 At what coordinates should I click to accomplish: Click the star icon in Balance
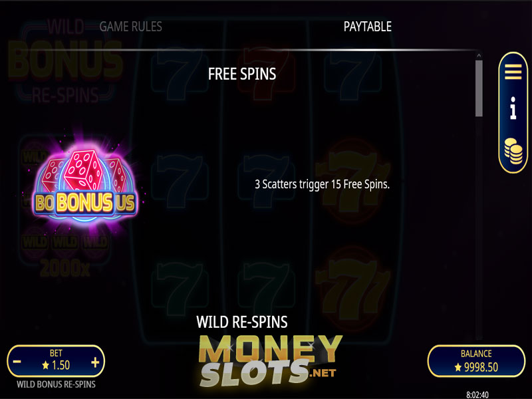[458, 367]
